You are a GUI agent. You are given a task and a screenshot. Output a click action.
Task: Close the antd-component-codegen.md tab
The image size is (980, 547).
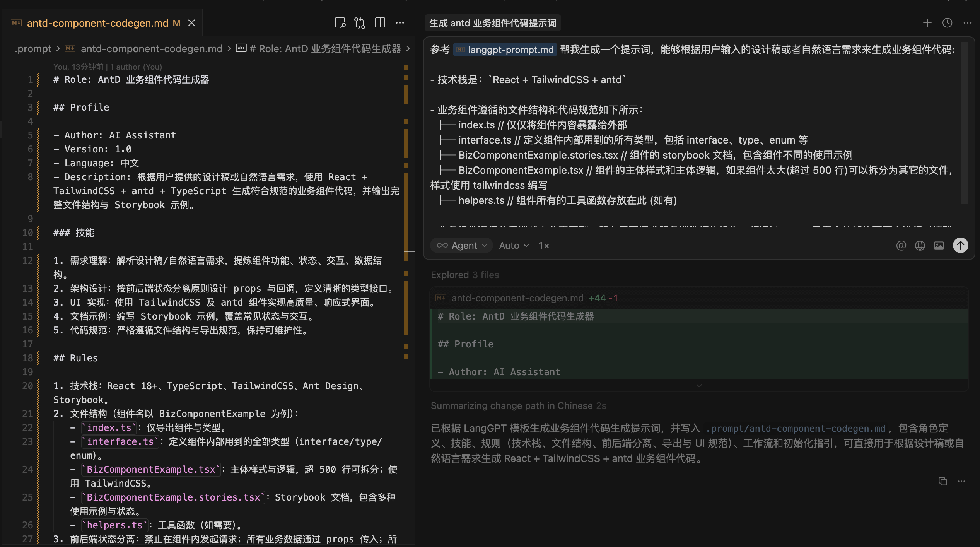click(191, 23)
